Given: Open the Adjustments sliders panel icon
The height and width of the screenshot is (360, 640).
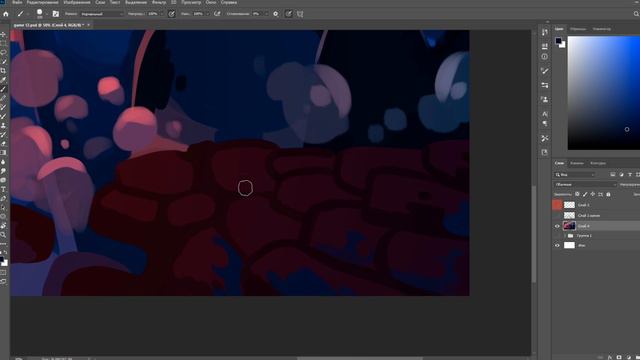Looking at the screenshot, I should point(544,85).
